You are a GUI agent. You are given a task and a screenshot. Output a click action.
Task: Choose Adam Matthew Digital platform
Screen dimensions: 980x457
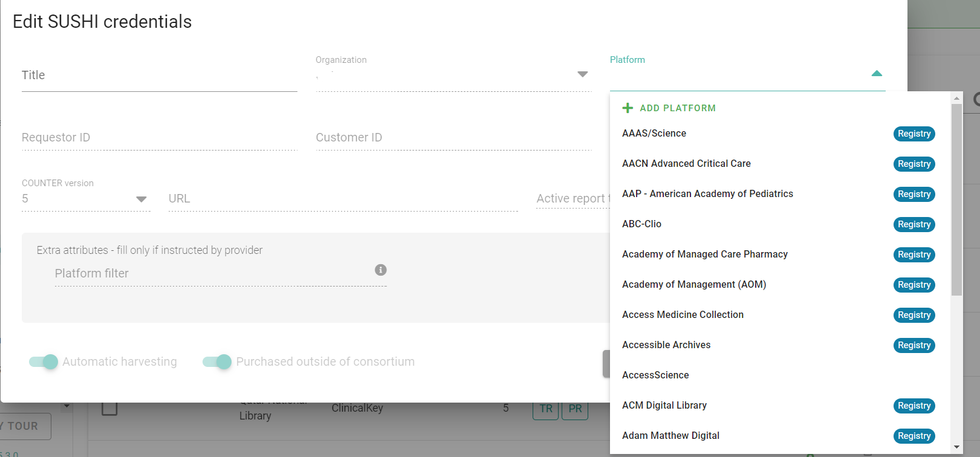[x=779, y=436]
